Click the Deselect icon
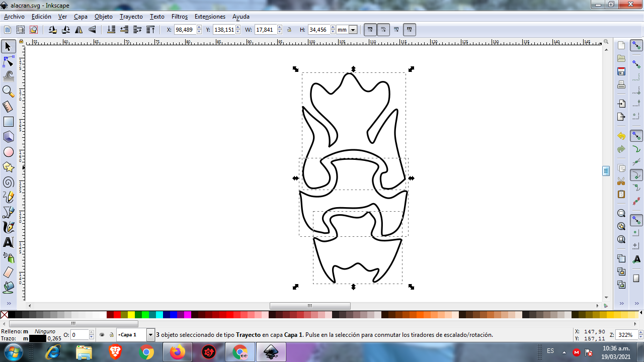The image size is (644, 362). pos(33,30)
